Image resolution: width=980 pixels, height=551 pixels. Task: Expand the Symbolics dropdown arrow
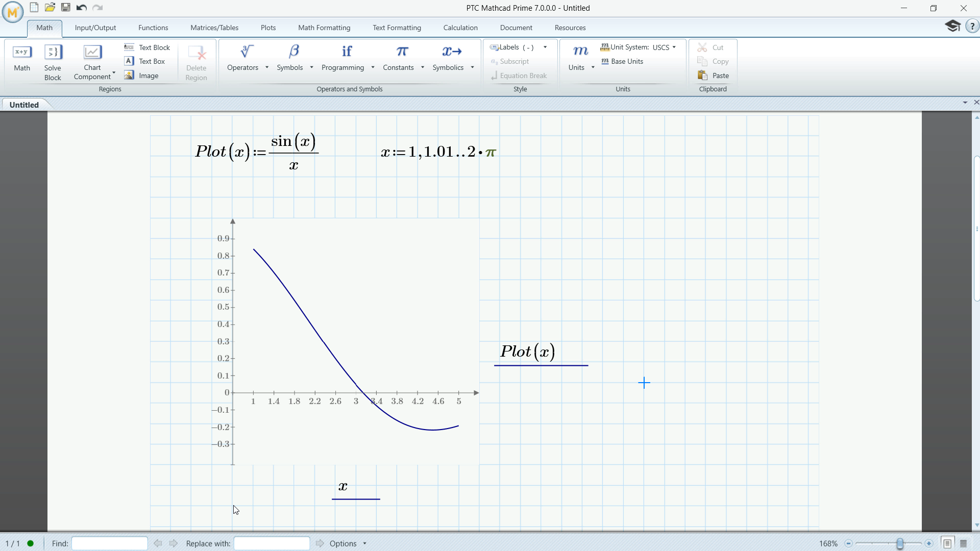(473, 67)
